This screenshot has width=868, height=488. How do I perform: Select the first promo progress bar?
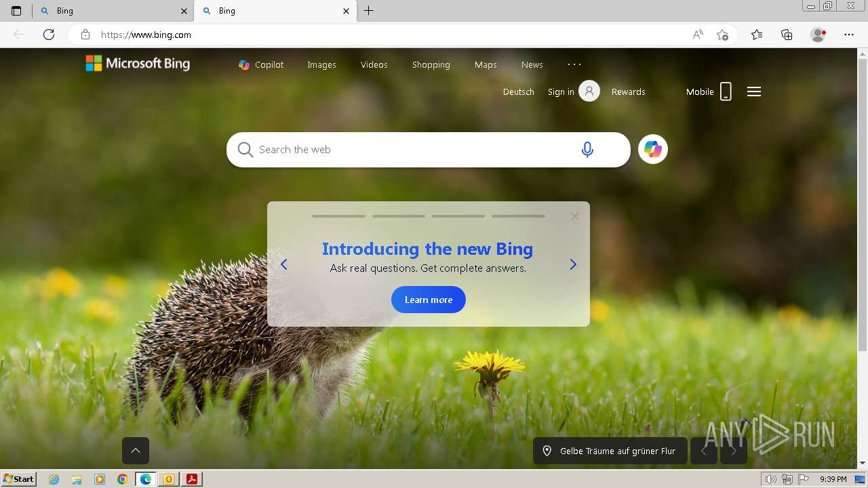point(339,216)
